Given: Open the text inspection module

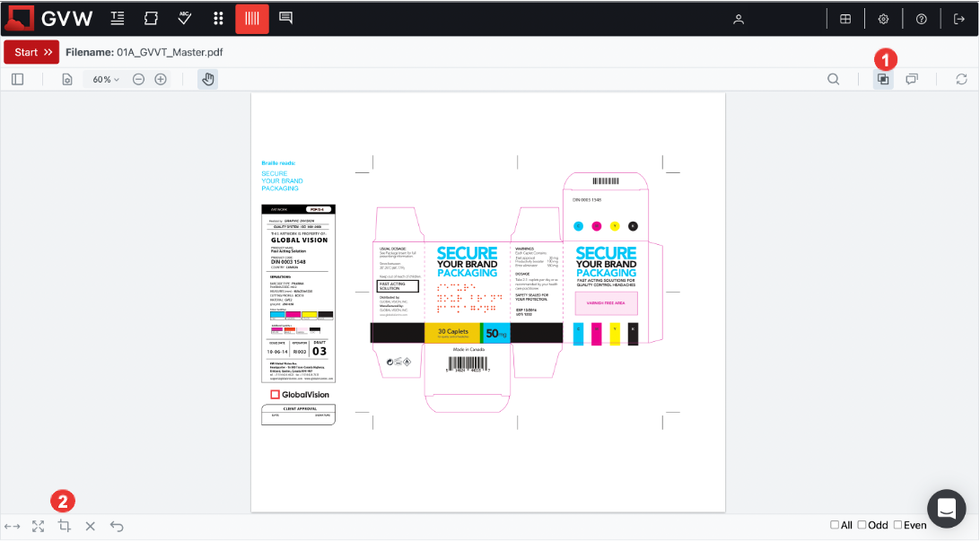Looking at the screenshot, I should [x=118, y=19].
